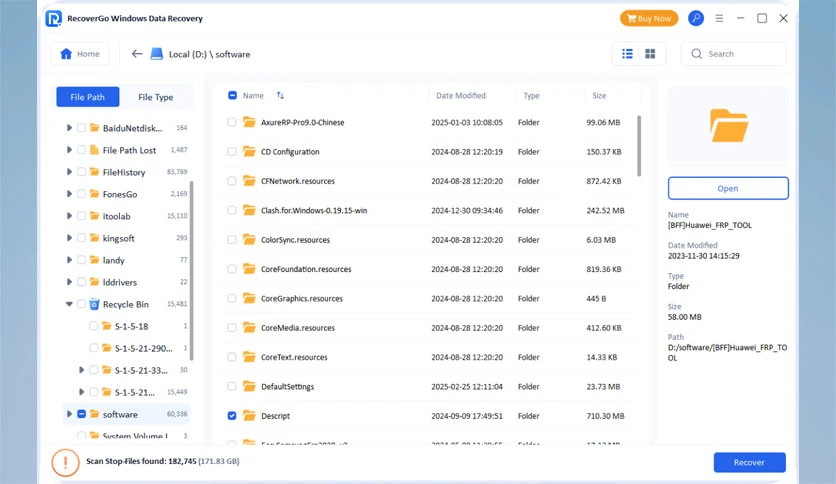Click the CoreText.resources folder icon

click(249, 357)
